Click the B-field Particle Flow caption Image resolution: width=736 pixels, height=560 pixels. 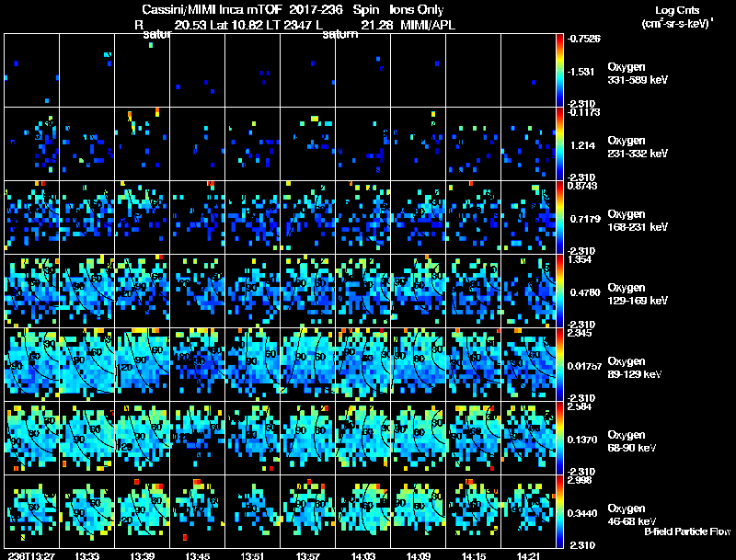point(687,531)
